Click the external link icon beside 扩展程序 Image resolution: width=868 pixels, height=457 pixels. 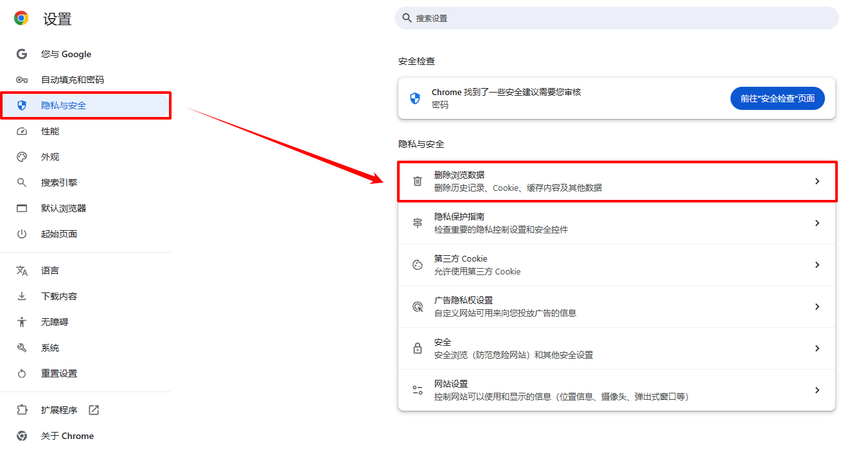pos(94,410)
